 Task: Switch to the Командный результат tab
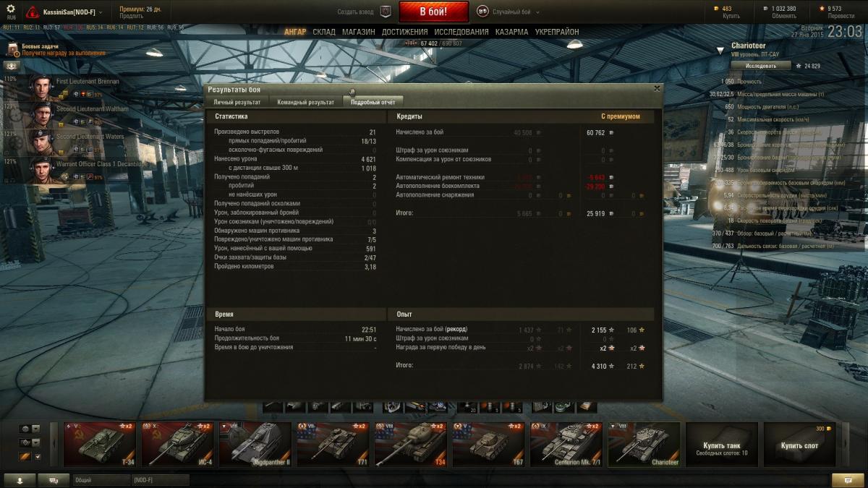[x=306, y=103]
